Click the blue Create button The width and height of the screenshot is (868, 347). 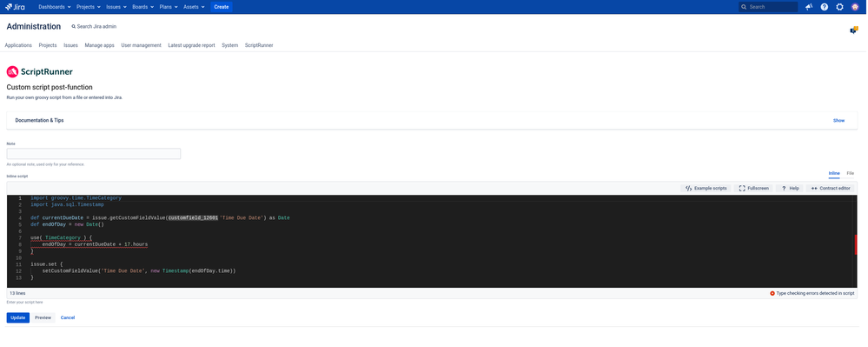point(222,7)
